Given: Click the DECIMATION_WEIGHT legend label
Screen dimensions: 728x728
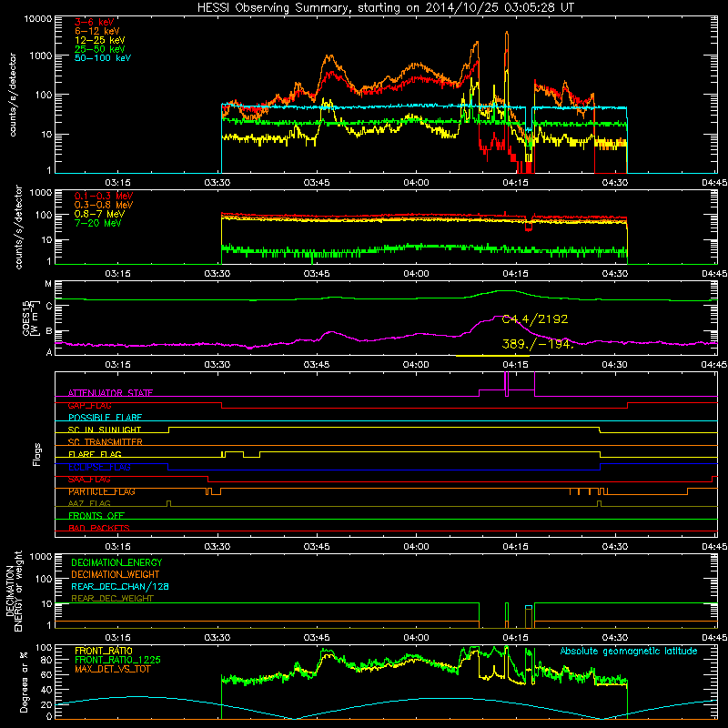Looking at the screenshot, I should click(116, 574).
